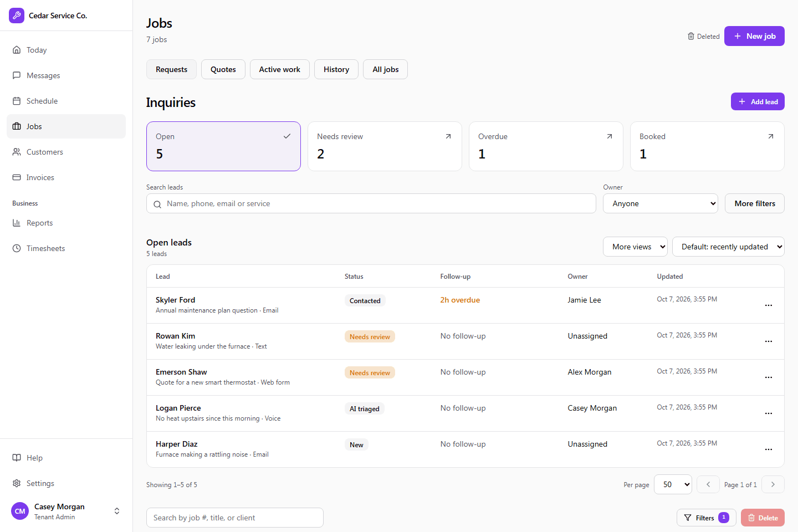Screen dimensions: 798x532
Task: Go to the previous page of leads
Action: 708,484
